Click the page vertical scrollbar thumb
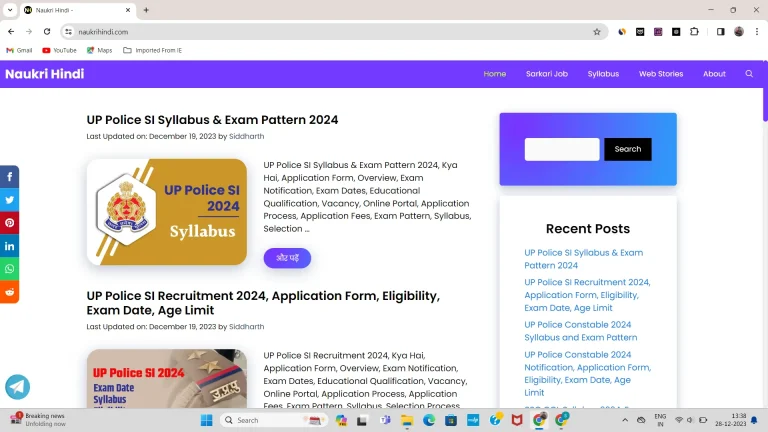This screenshot has width=768, height=432. 765,92
